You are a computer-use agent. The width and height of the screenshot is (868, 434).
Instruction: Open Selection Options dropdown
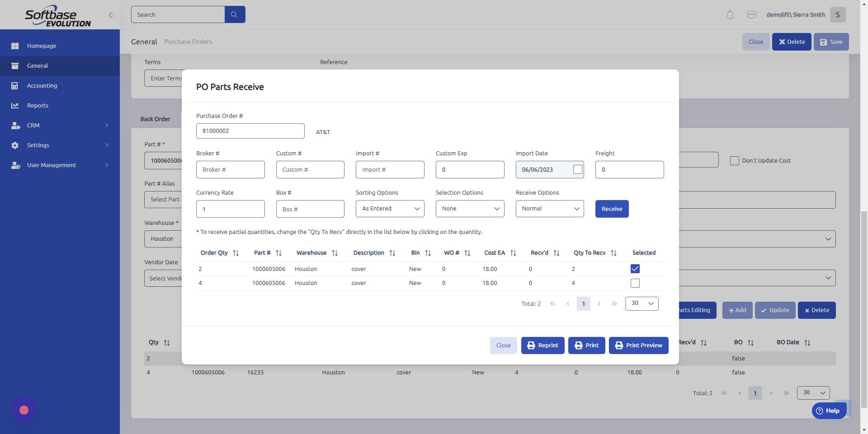coord(470,209)
